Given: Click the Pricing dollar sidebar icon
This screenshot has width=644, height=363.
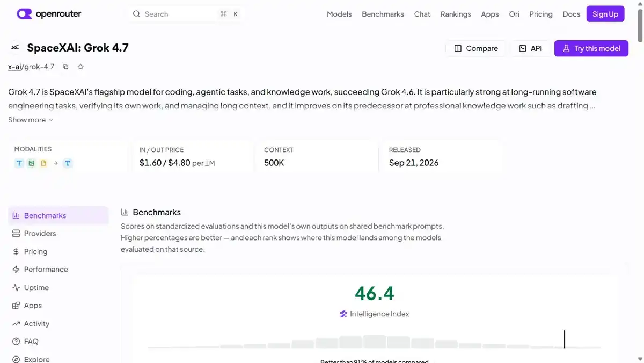Looking at the screenshot, I should pos(16,251).
